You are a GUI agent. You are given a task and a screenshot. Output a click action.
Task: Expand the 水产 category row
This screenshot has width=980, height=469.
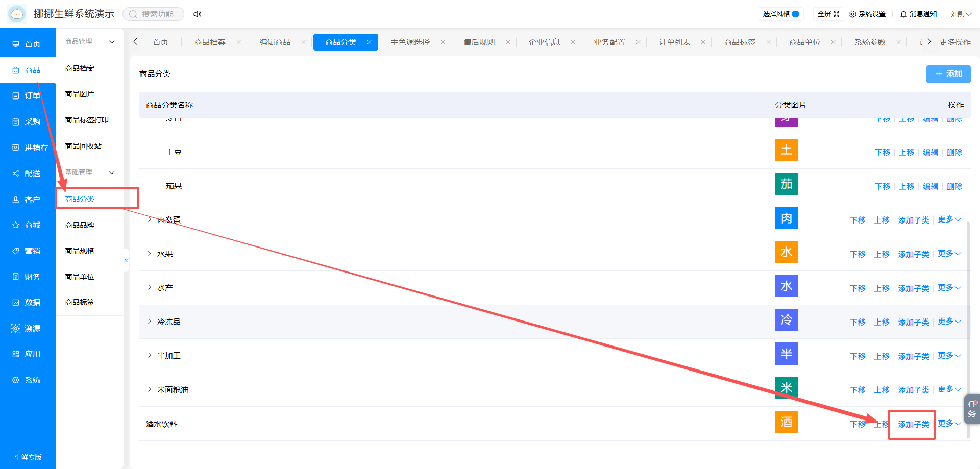pyautogui.click(x=149, y=287)
